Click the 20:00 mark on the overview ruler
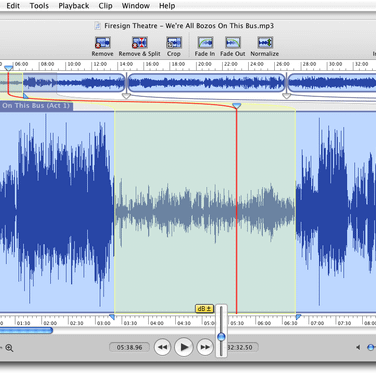The height and width of the screenshot is (376, 376). 205,64
